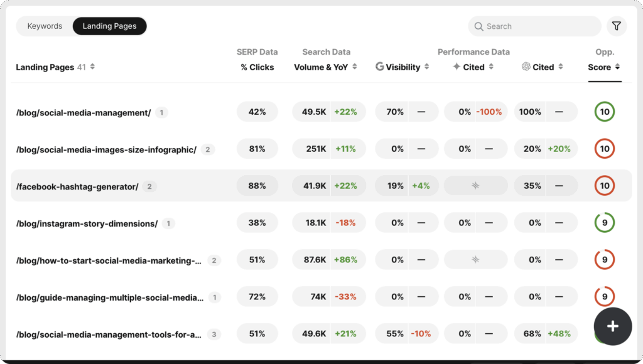Sort by Landing Pages column arrows

(x=93, y=67)
